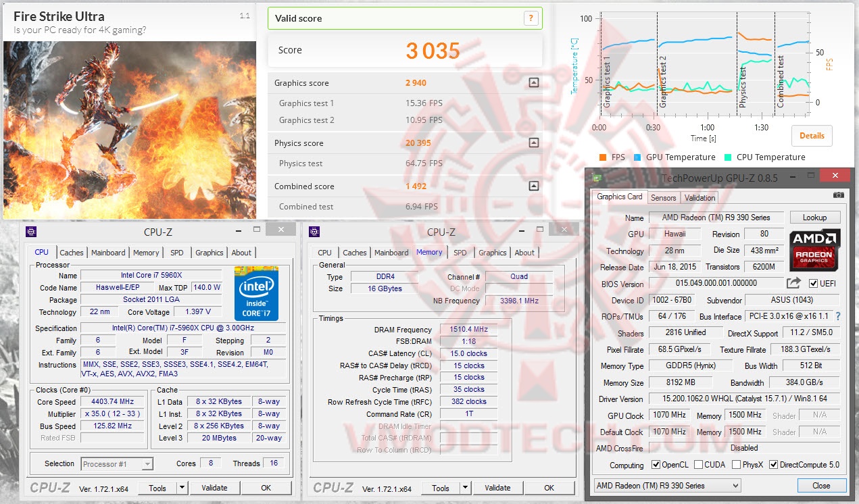Click the blue GPU Temperature legend swatch
The width and height of the screenshot is (859, 504).
(x=638, y=157)
